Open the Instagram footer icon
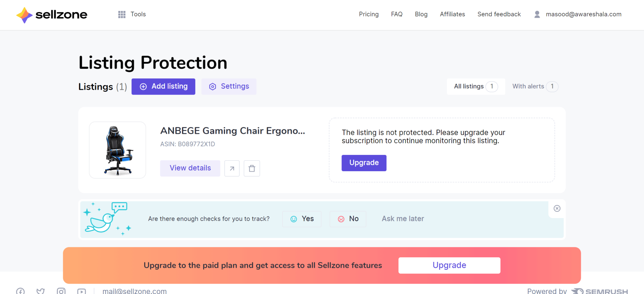Screen dimensions: 644x294 tap(61, 291)
